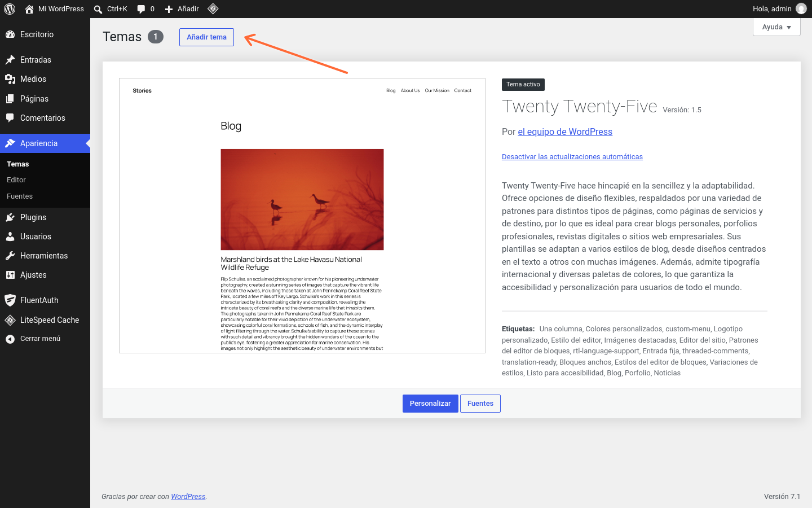The height and width of the screenshot is (508, 812).
Task: Click the Páginas pages icon
Action: point(10,99)
